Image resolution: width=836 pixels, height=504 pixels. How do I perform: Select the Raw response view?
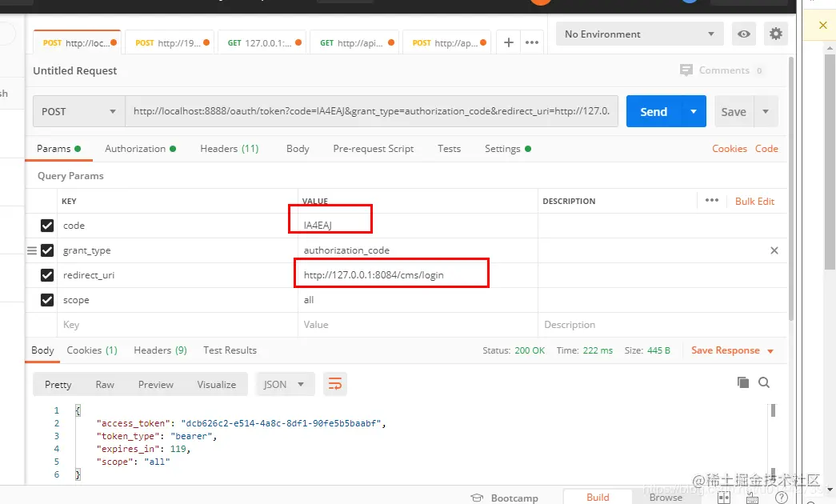pyautogui.click(x=105, y=384)
